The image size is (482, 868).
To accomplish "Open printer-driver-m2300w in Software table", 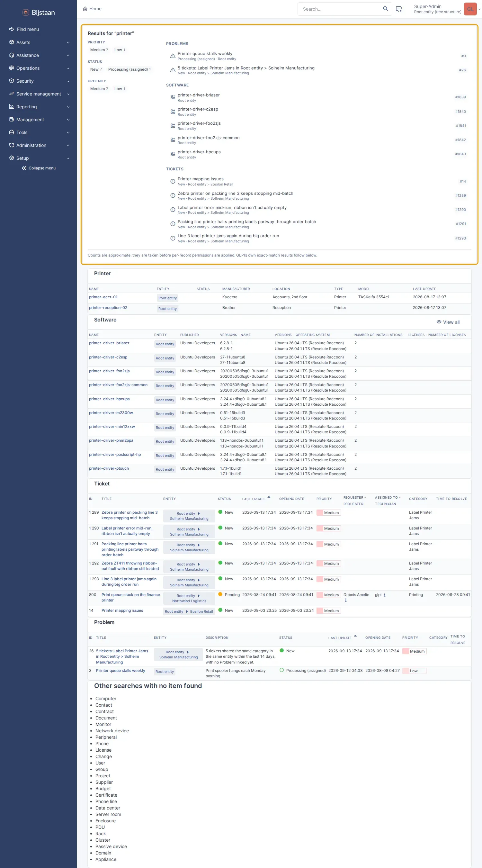I will pyautogui.click(x=111, y=413).
